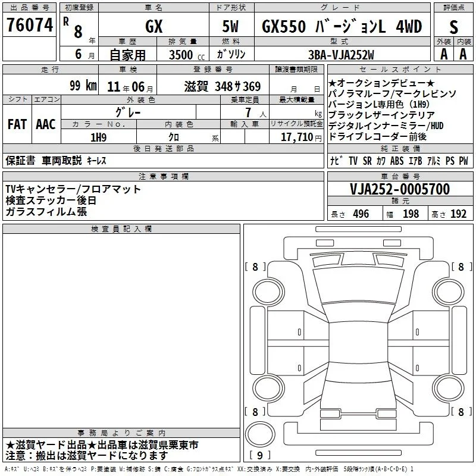Viewport: 476px width, 476px height.
Task: Click the interior color "クロ"
Action: 174,137
